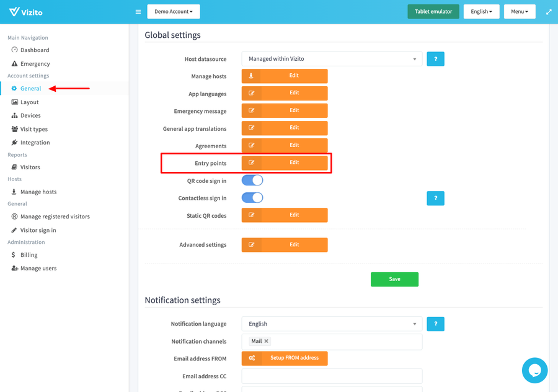Expand the Demo Account dropdown
Viewport: 558px width, 392px height.
coord(174,12)
